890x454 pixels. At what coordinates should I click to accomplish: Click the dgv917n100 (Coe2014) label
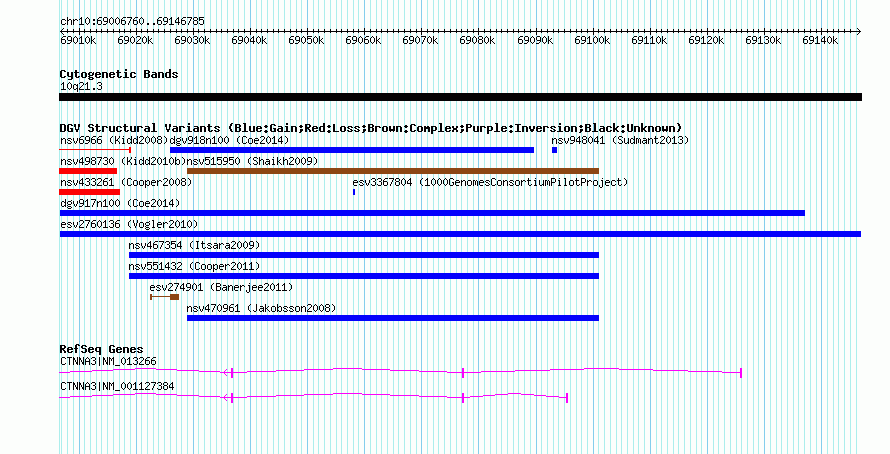pyautogui.click(x=120, y=203)
